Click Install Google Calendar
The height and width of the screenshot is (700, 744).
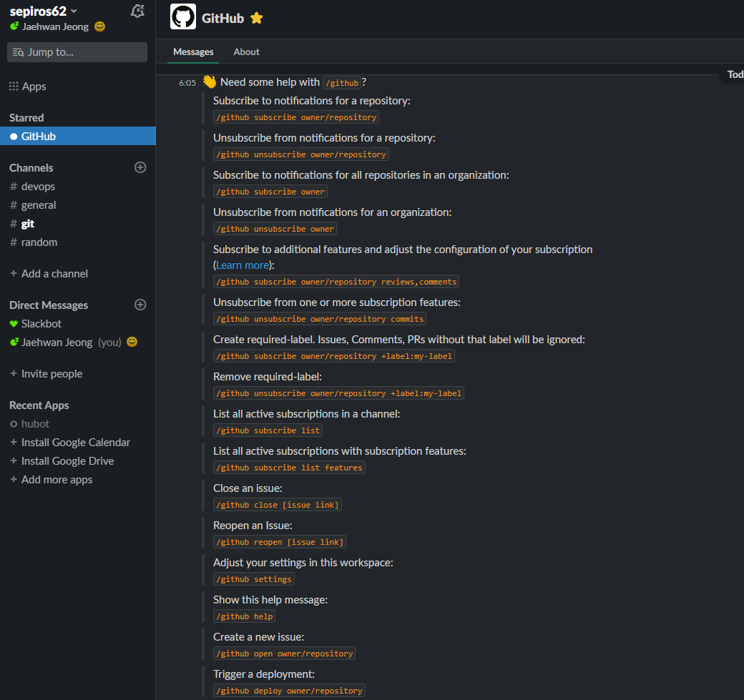point(70,442)
